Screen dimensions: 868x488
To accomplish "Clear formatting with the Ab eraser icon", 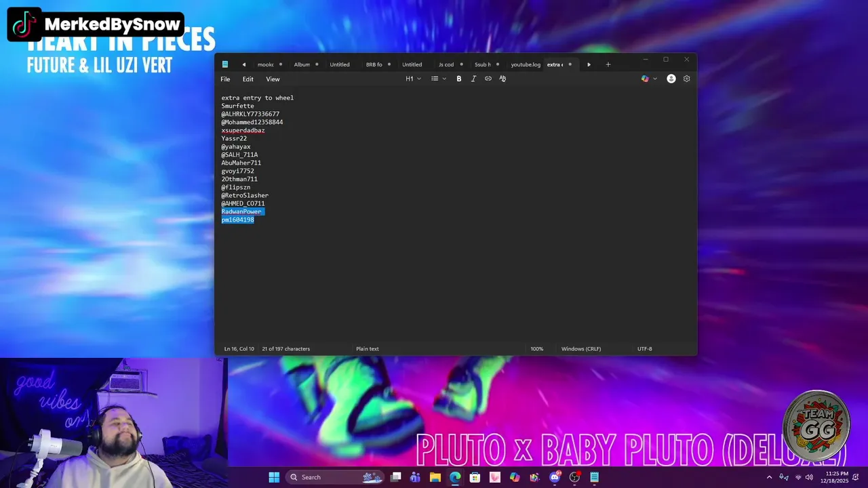I will pos(502,79).
